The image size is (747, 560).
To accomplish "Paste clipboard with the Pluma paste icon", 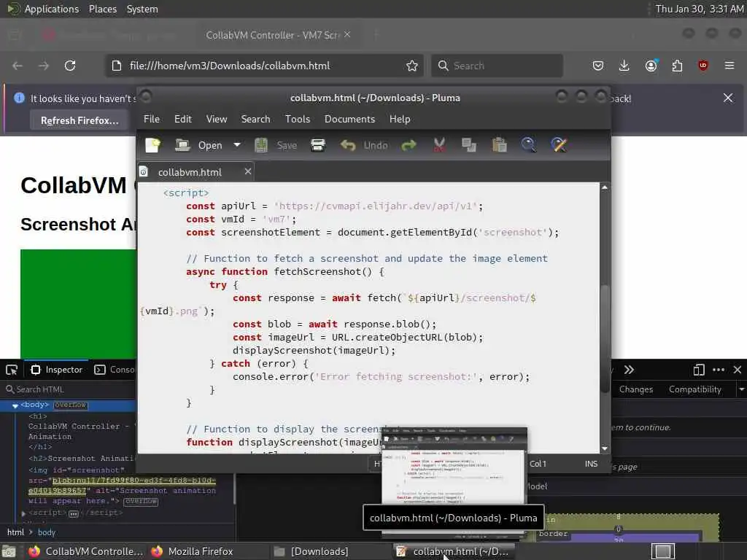I will point(499,145).
